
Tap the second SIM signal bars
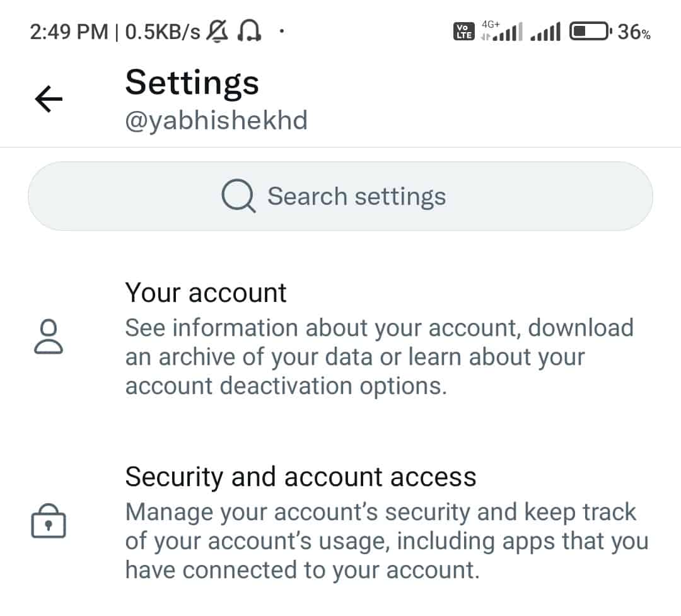(545, 32)
